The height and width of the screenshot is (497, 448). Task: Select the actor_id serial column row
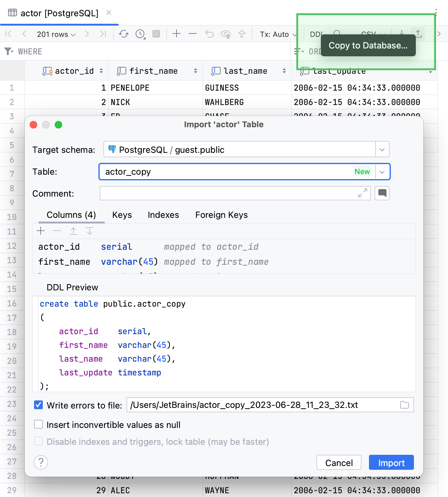click(224, 247)
